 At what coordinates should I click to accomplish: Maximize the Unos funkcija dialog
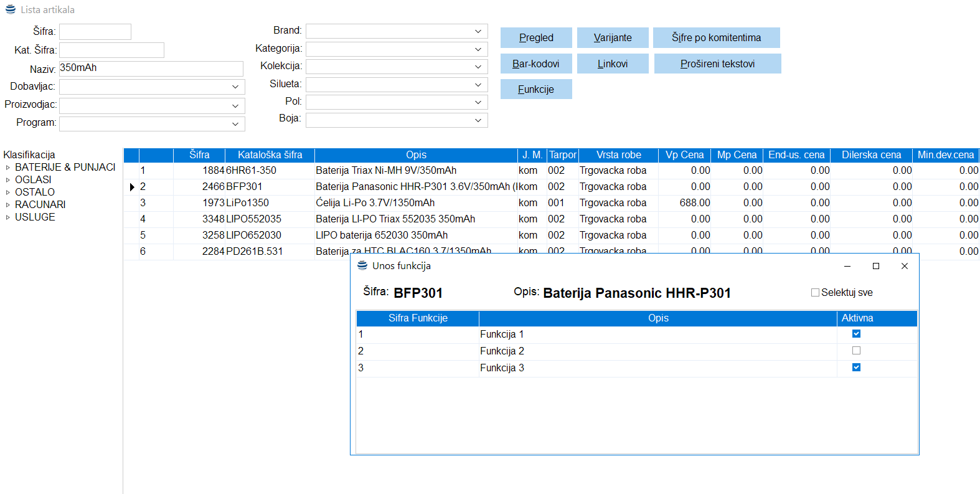pos(875,266)
